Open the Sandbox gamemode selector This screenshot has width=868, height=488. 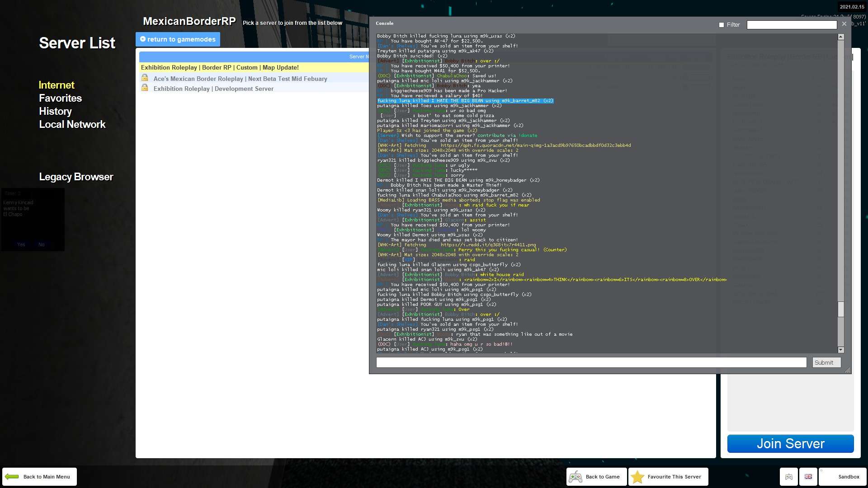[843, 477]
